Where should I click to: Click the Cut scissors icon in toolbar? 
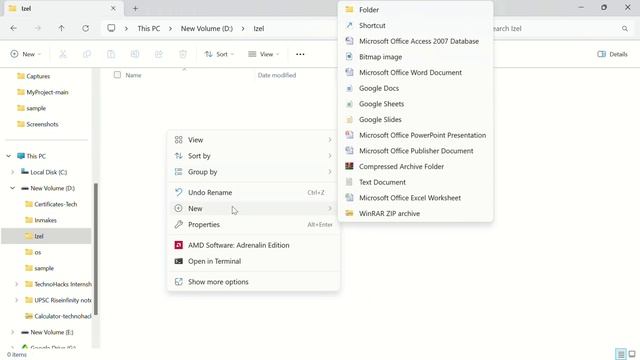click(x=63, y=54)
